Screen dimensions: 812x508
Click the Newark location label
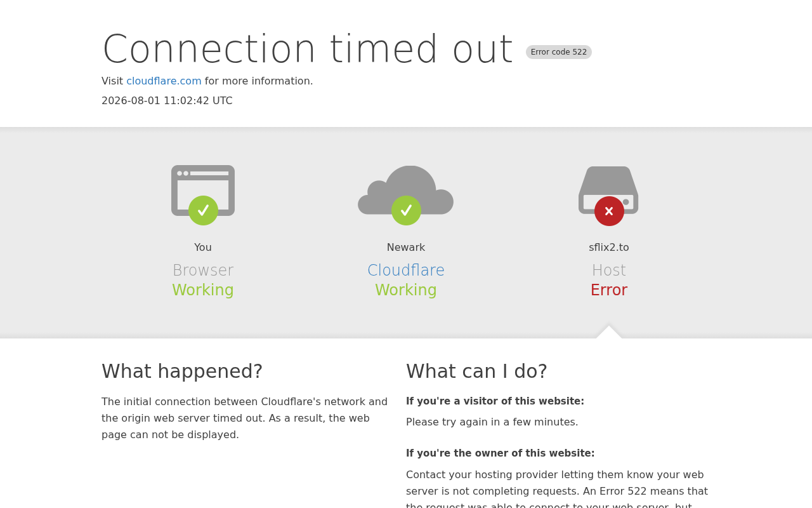click(406, 248)
